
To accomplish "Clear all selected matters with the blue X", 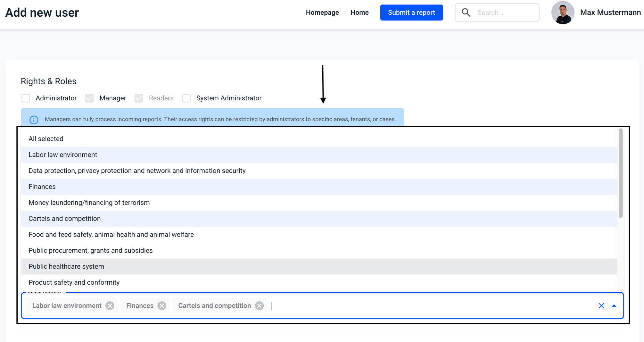I will pyautogui.click(x=601, y=306).
